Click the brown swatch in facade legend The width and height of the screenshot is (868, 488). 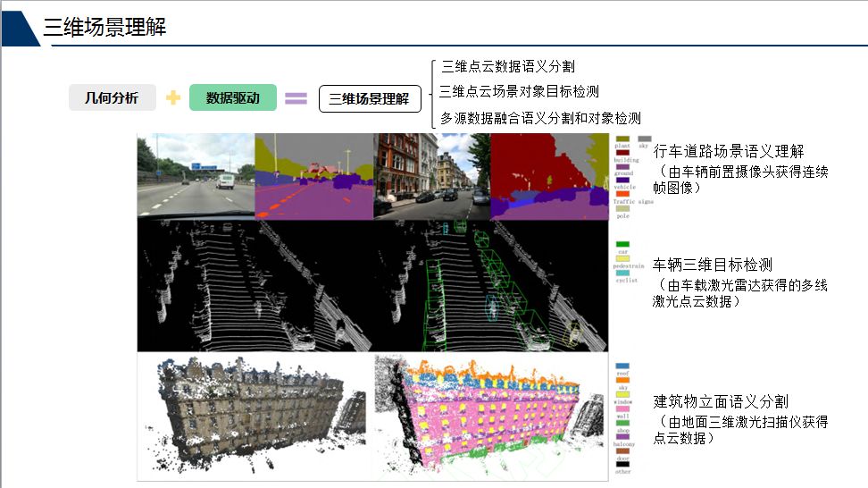622,450
